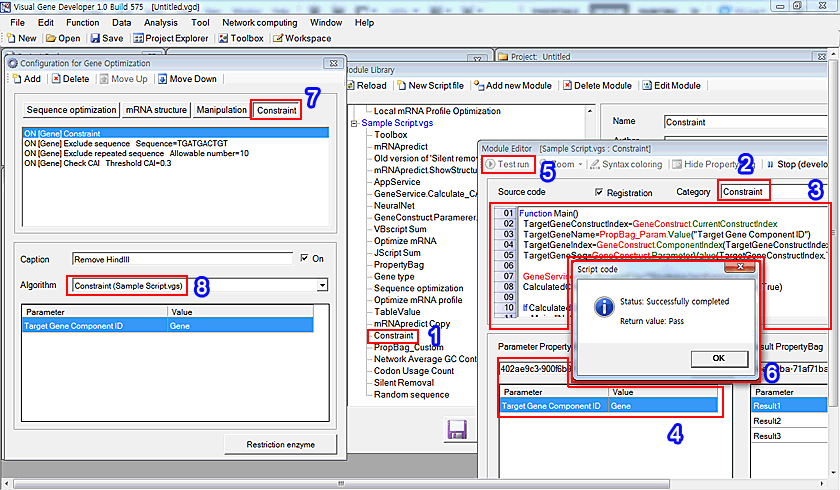Viewport: 840px width, 490px height.
Task: Click the Caption field containing Remove HindIII
Action: point(182,259)
